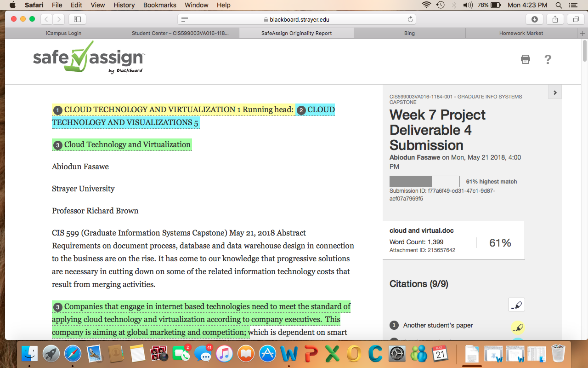The height and width of the screenshot is (368, 588).
Task: Open the File menu
Action: pyautogui.click(x=57, y=5)
